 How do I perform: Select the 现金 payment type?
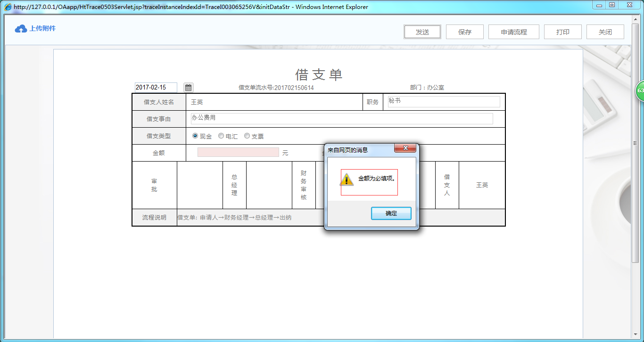tap(194, 136)
